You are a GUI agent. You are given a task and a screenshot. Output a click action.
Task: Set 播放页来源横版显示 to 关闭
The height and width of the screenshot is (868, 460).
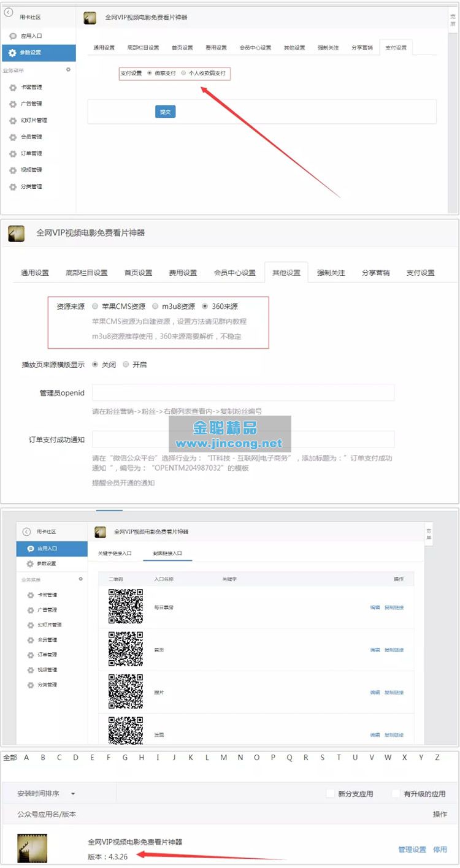pos(95,364)
